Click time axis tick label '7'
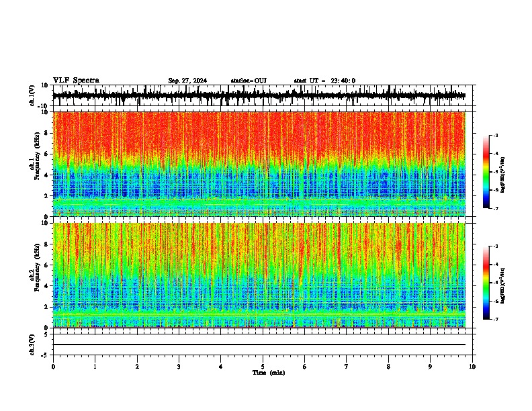The image size is (532, 411). click(347, 367)
